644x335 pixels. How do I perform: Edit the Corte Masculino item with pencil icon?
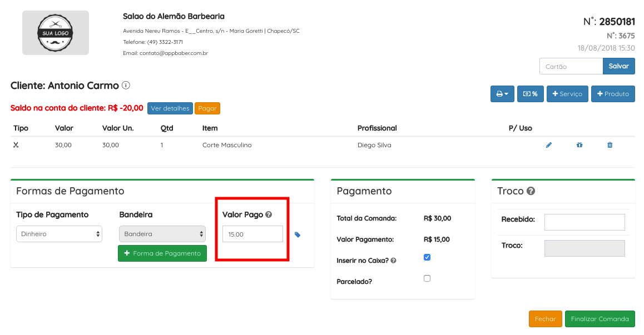(549, 145)
